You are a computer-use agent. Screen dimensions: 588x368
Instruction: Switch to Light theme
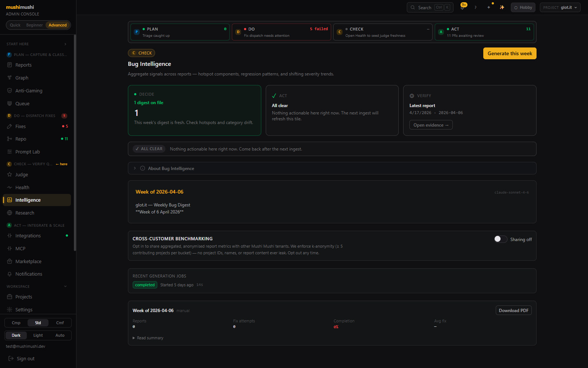point(38,335)
